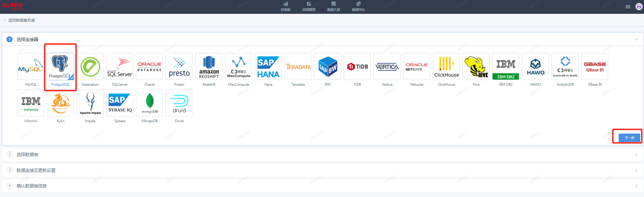Choose the Druid connector

pos(179,103)
